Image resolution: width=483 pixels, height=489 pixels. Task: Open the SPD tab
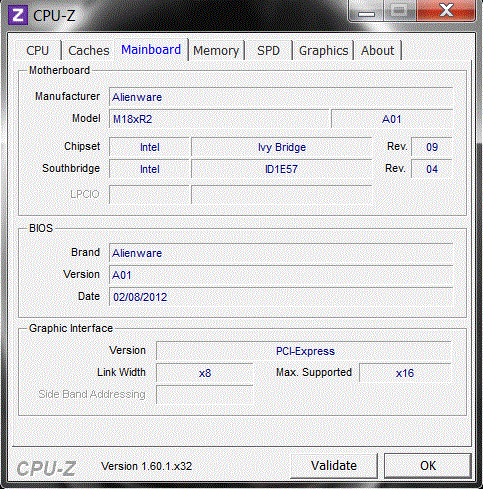[x=268, y=51]
